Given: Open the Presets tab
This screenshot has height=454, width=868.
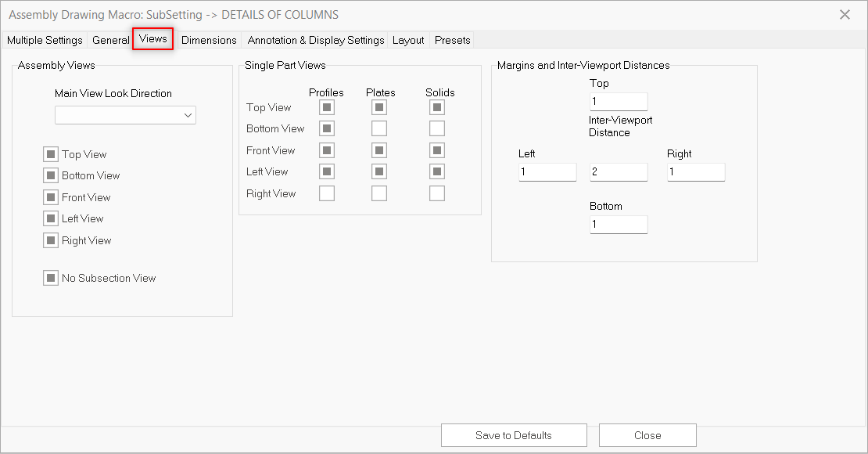Looking at the screenshot, I should [453, 40].
